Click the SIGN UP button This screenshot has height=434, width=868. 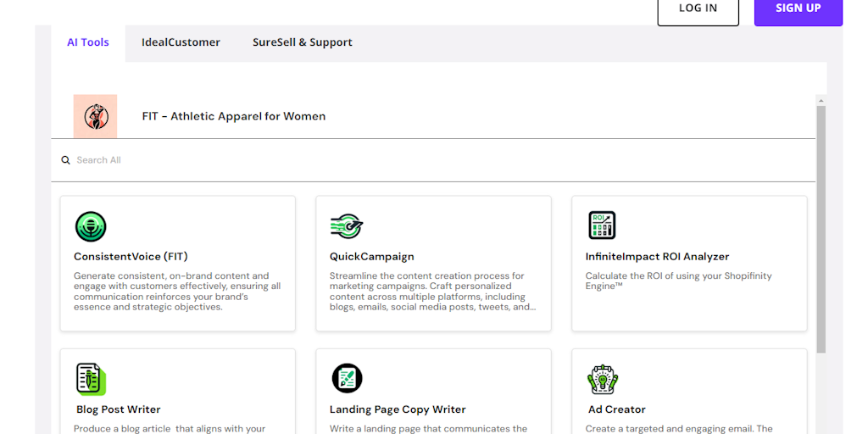[798, 8]
